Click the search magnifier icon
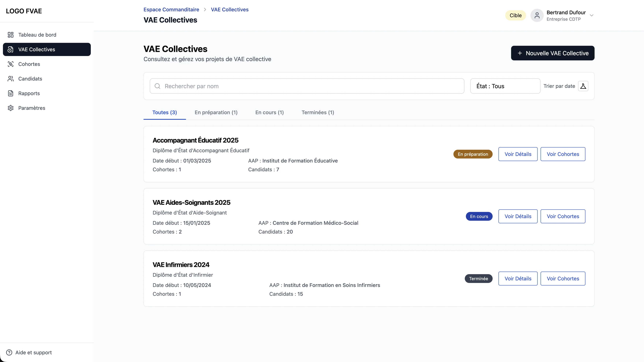 157,86
